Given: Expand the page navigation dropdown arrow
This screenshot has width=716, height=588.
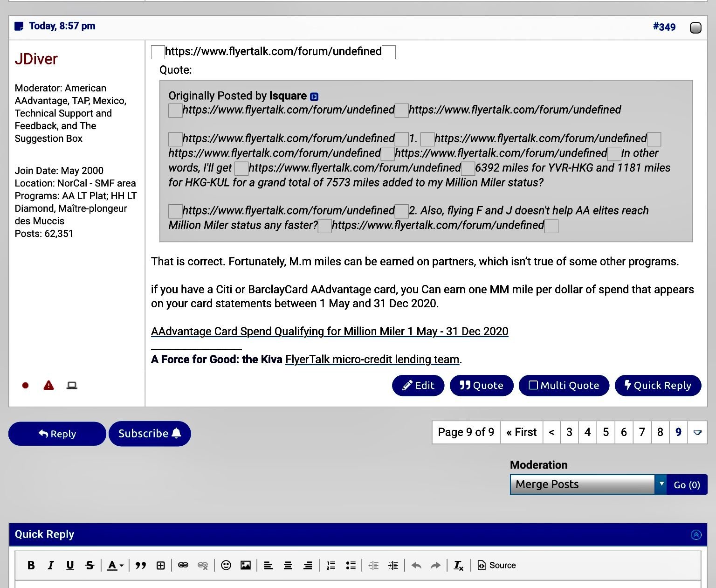Looking at the screenshot, I should click(x=697, y=432).
